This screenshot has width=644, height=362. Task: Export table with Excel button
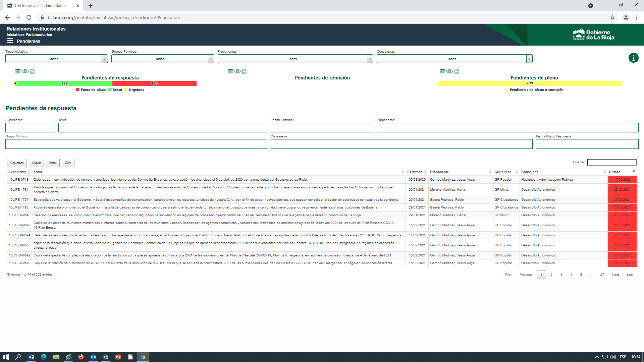point(53,163)
